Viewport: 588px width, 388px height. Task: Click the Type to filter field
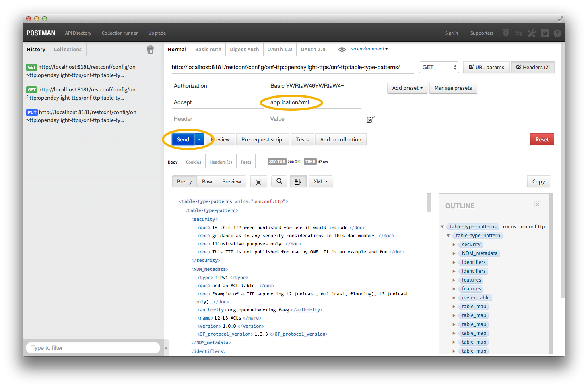pos(93,348)
